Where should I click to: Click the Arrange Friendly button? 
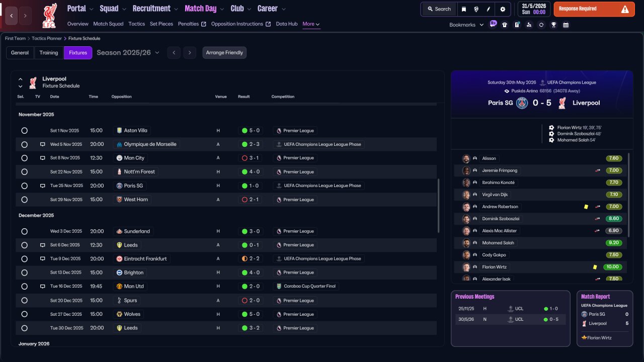(x=224, y=53)
